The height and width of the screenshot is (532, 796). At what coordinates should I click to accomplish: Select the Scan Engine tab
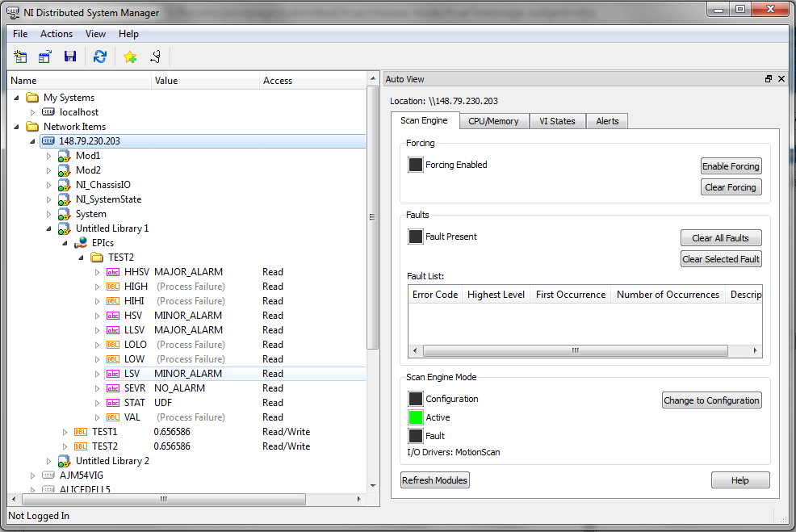click(x=424, y=120)
